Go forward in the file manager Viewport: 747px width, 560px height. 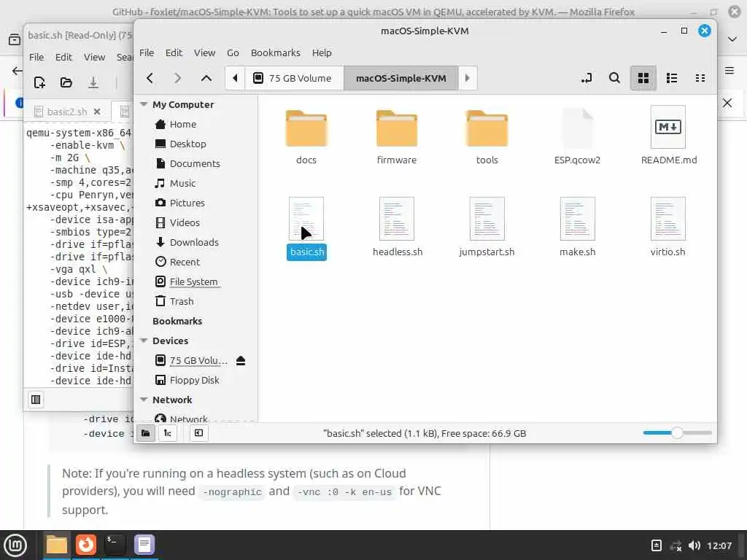tap(178, 78)
